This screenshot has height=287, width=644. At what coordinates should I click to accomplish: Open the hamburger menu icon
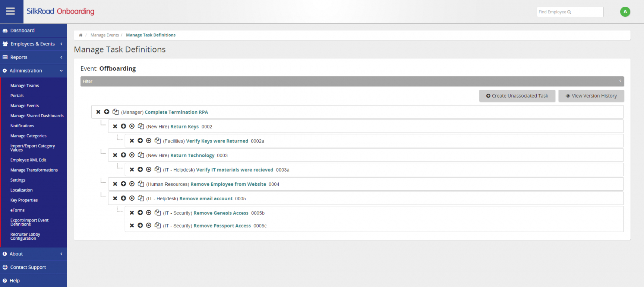click(10, 11)
